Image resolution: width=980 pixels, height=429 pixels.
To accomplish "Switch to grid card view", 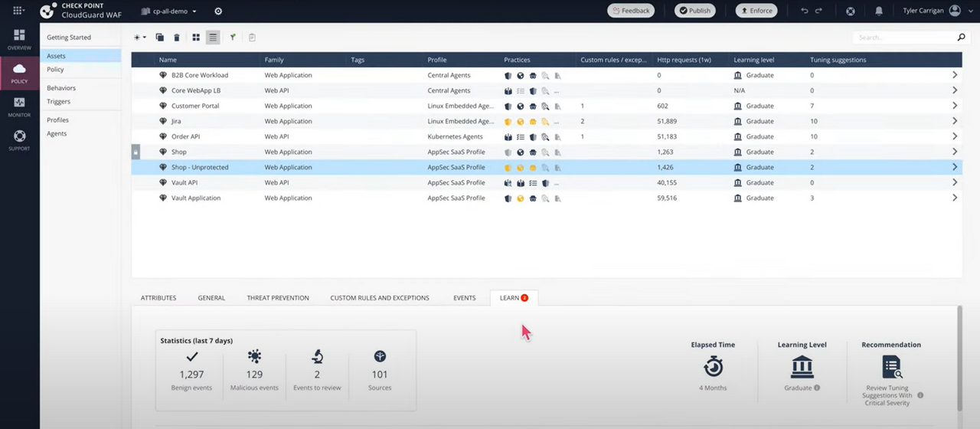I will click(x=196, y=38).
